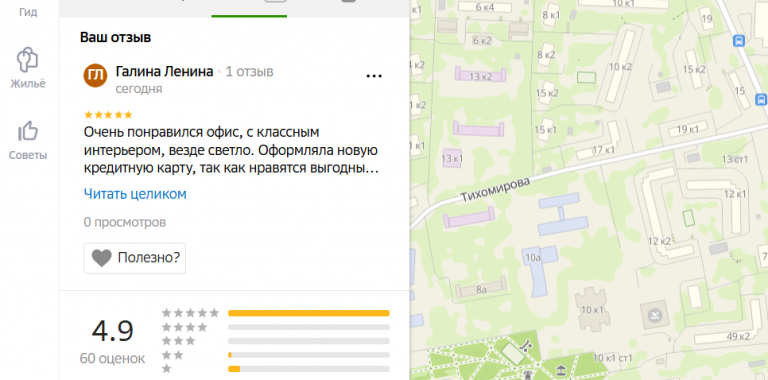This screenshot has width=768, height=380.
Task: Select building 6 к2 on the map
Action: click(482, 40)
